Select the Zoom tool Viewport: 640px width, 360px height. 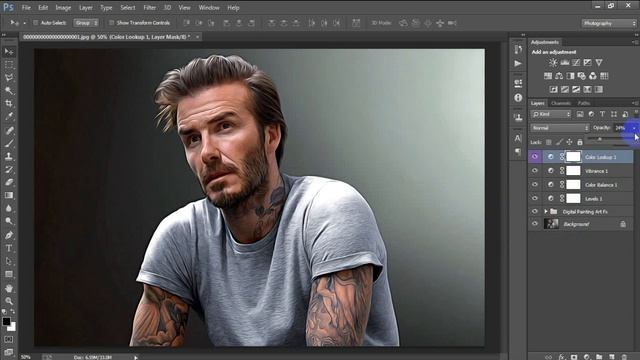click(9, 301)
